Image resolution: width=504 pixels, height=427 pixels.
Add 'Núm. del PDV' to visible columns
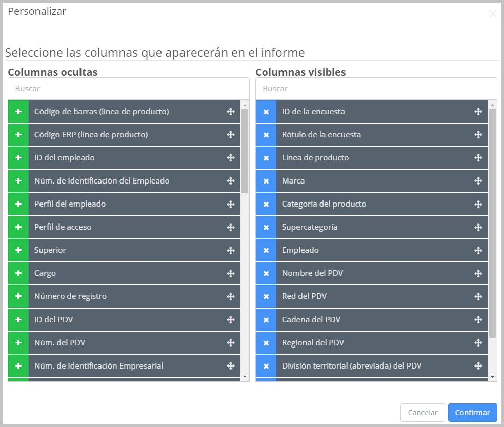[18, 342]
